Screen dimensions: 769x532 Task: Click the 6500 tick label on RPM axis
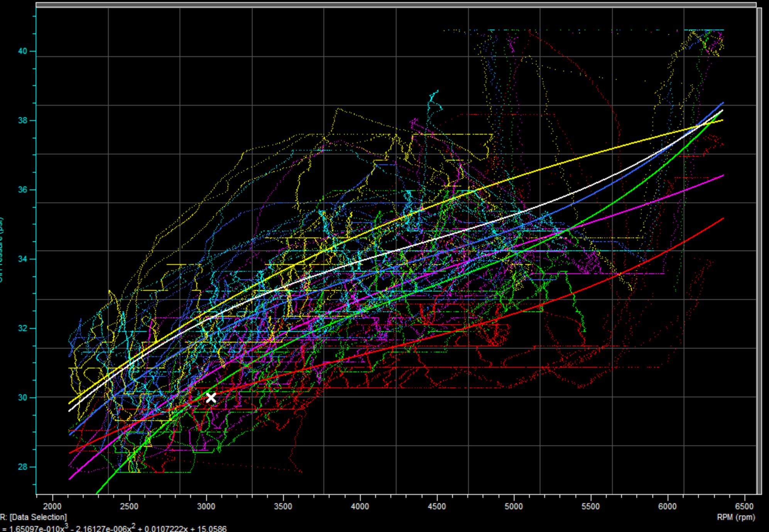[744, 507]
